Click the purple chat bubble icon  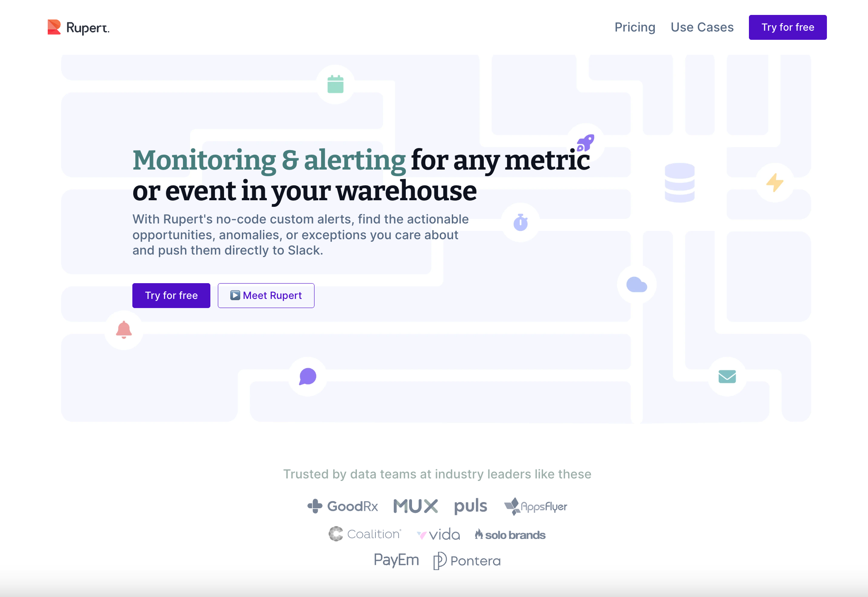point(307,376)
